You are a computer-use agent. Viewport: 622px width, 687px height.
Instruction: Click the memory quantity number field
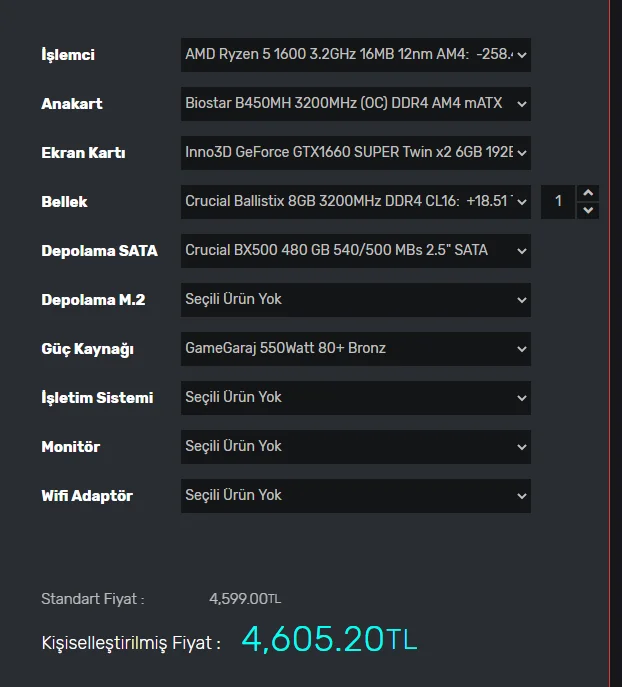(x=558, y=201)
